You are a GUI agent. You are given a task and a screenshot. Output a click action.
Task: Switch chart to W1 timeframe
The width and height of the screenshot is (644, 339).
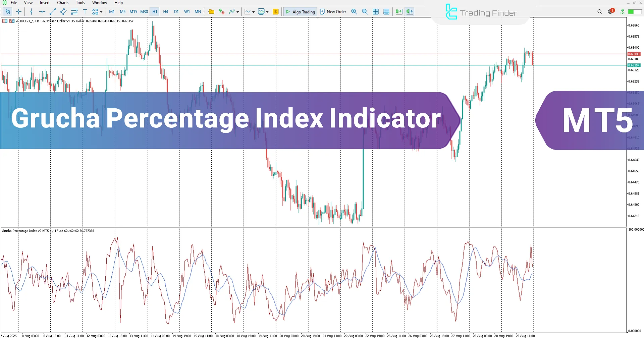click(x=187, y=12)
